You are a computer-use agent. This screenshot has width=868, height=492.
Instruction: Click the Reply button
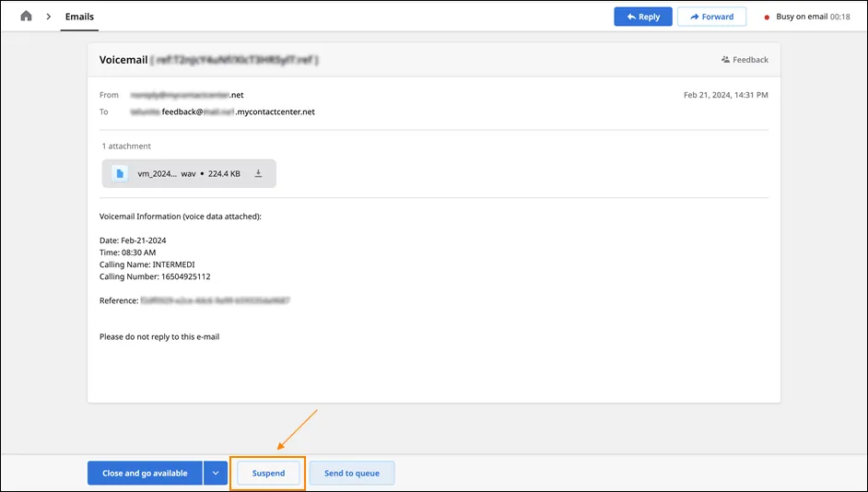(x=642, y=17)
